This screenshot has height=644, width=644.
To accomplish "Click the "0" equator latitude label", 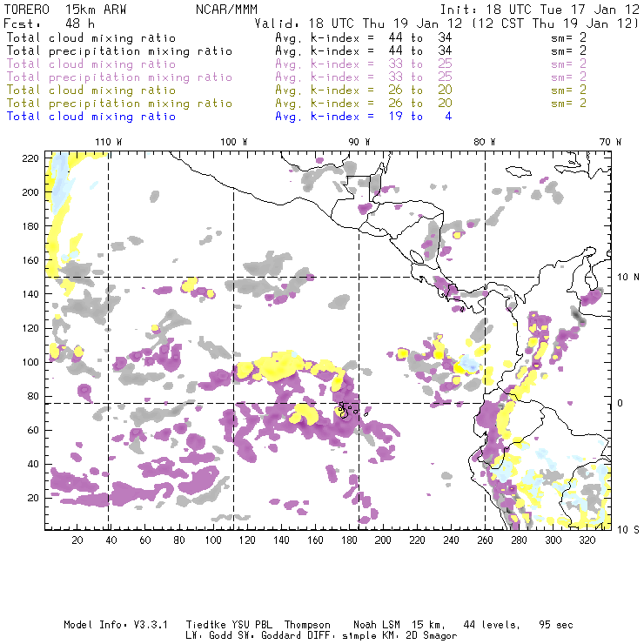I will [x=621, y=403].
